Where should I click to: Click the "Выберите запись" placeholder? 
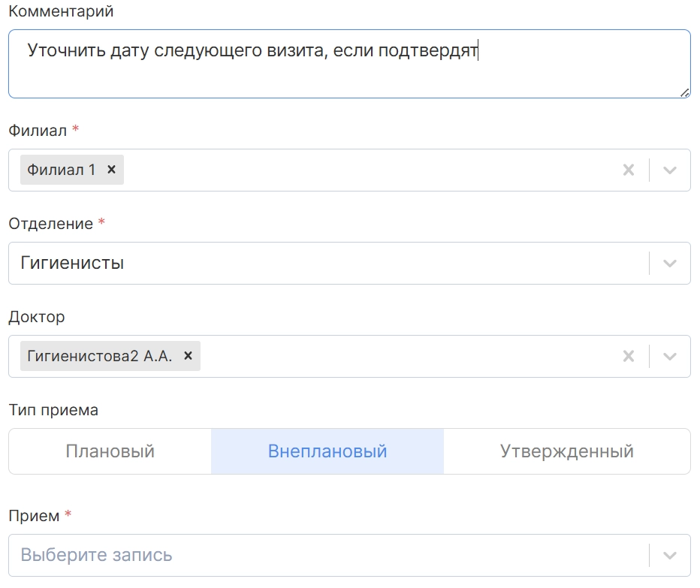[96, 555]
